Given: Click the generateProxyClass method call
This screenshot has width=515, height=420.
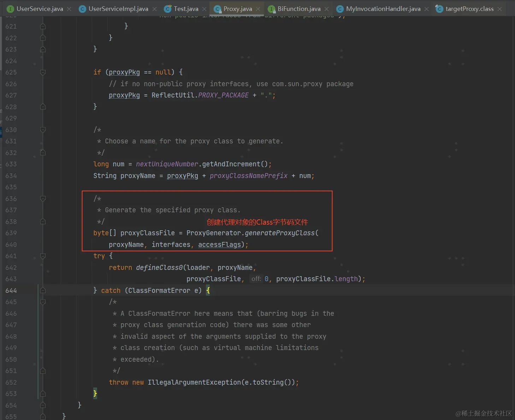Looking at the screenshot, I should tap(280, 233).
